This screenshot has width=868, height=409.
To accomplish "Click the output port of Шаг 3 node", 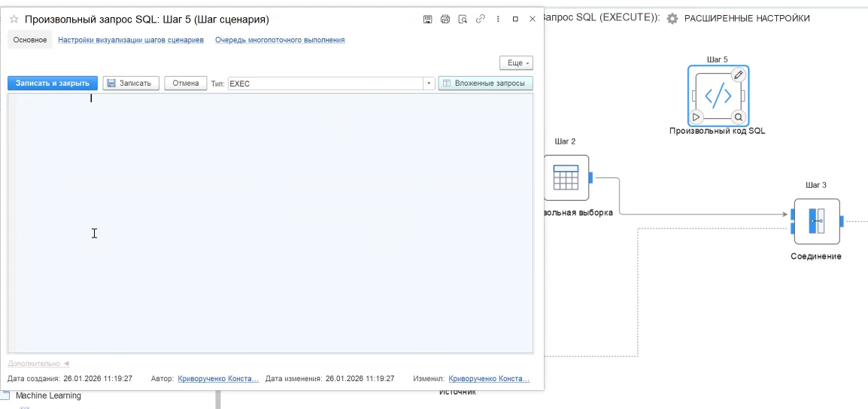I will (842, 221).
